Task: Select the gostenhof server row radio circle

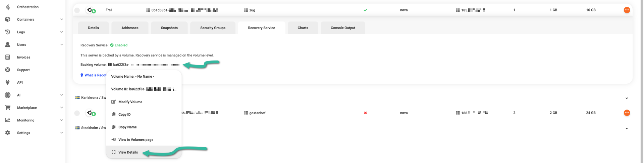Action: [x=77, y=113]
